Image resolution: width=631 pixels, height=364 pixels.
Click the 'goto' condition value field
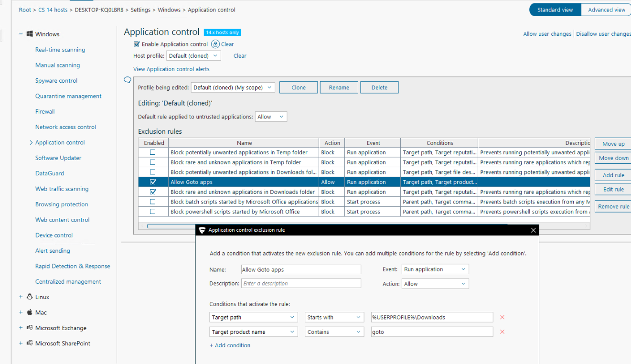pos(432,332)
